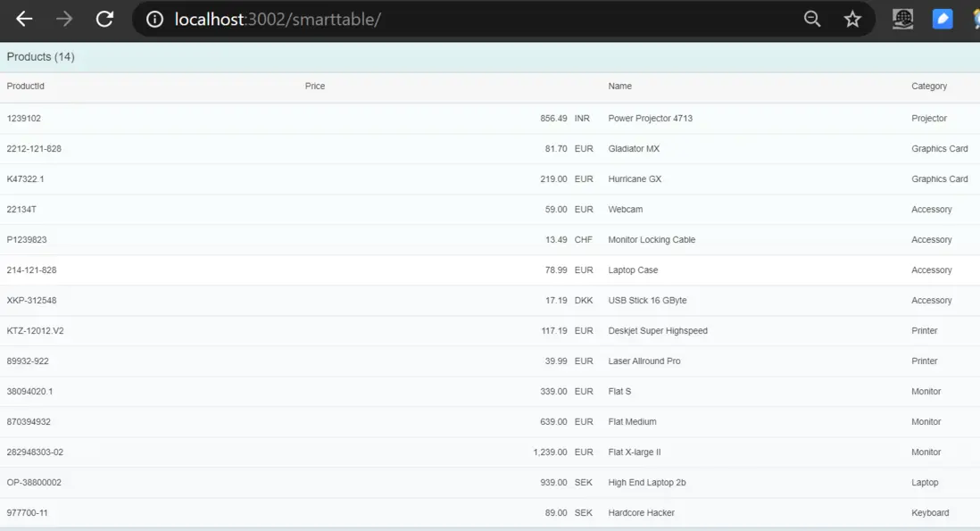Click the 17.19 DKK price
The height and width of the screenshot is (531, 980).
click(x=569, y=301)
